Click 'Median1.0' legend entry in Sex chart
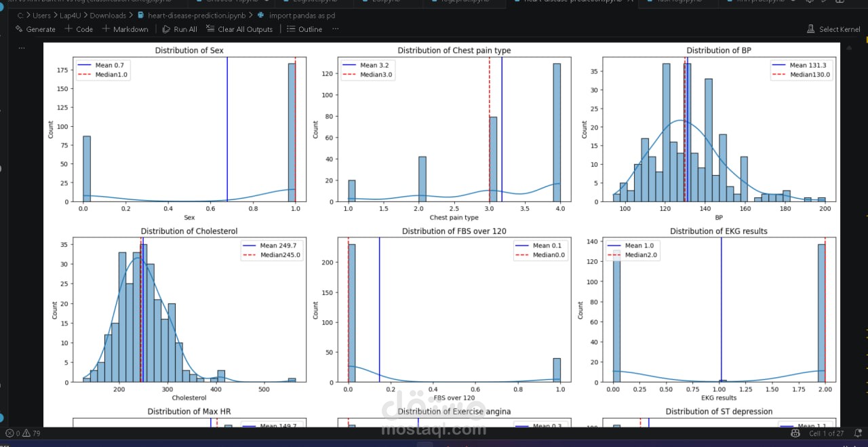This screenshot has height=447, width=868. (x=111, y=75)
